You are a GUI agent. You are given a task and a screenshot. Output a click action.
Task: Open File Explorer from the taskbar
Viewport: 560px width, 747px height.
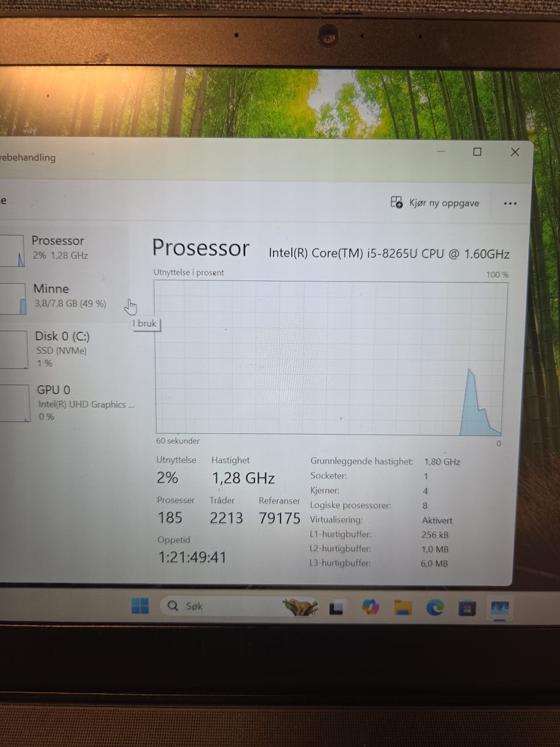(x=402, y=608)
